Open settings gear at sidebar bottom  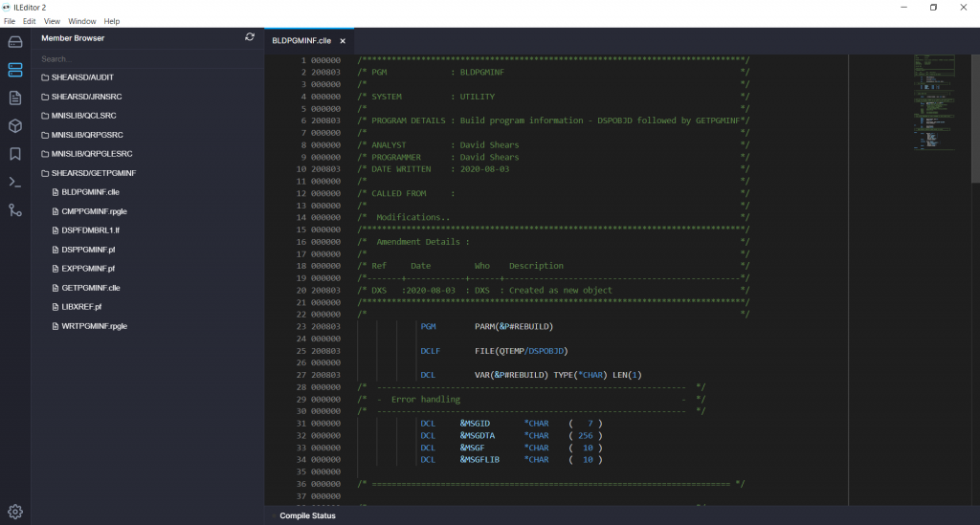tap(15, 511)
